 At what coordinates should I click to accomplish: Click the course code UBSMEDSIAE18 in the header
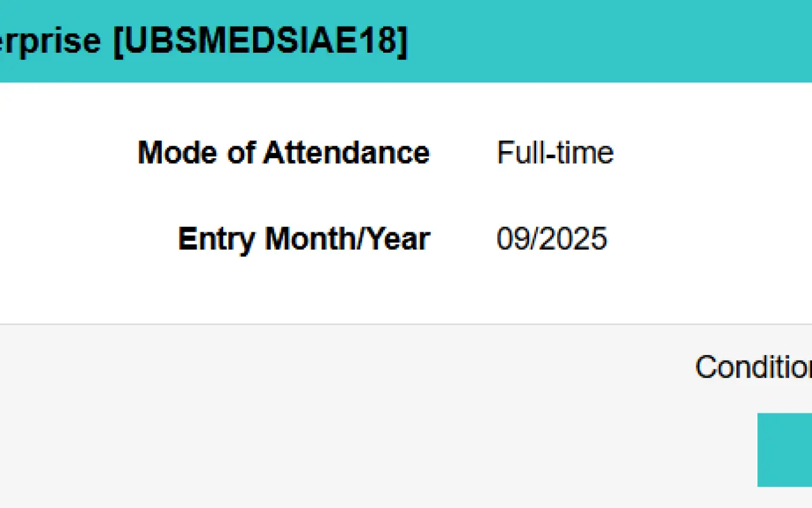(x=261, y=41)
